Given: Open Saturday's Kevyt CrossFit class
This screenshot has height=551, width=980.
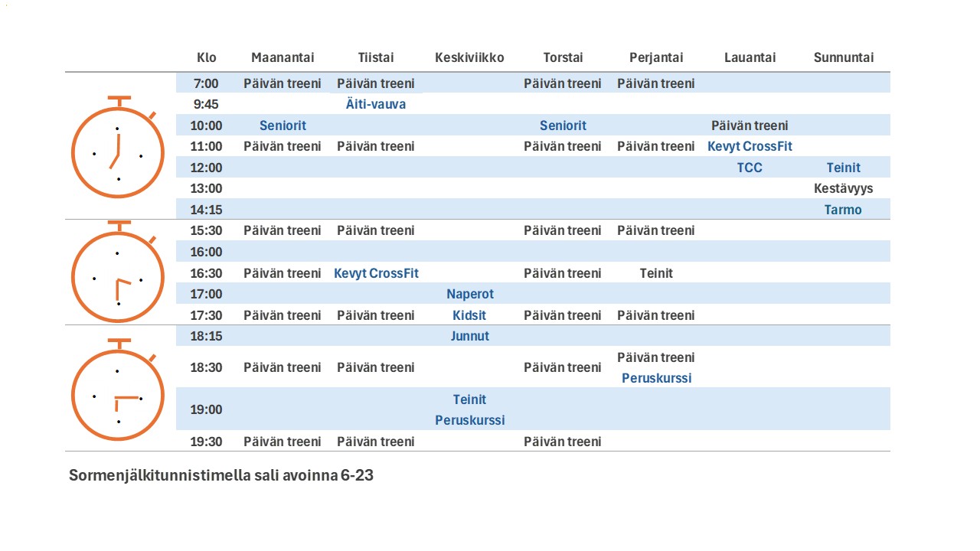Looking at the screenshot, I should (x=750, y=146).
